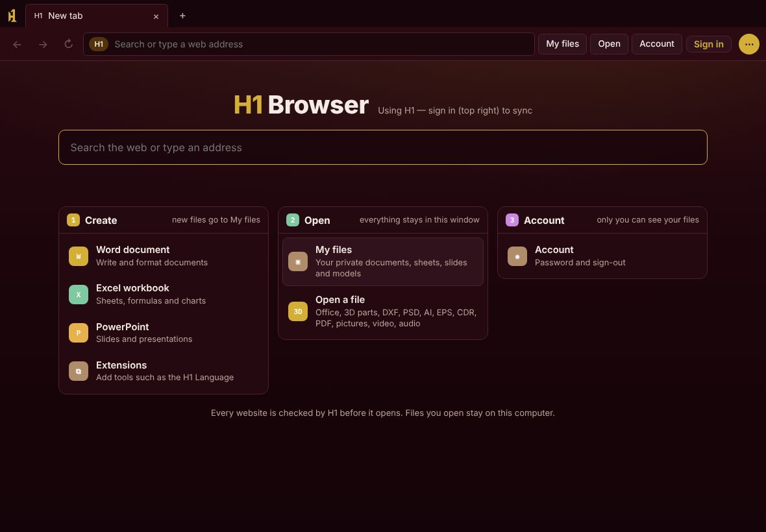
Task: Focus the large web search box
Action: (383, 147)
